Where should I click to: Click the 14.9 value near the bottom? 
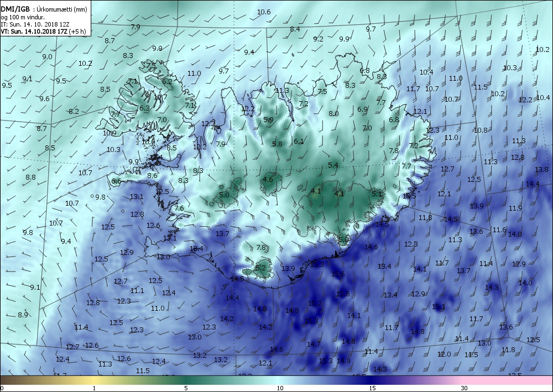(x=343, y=360)
